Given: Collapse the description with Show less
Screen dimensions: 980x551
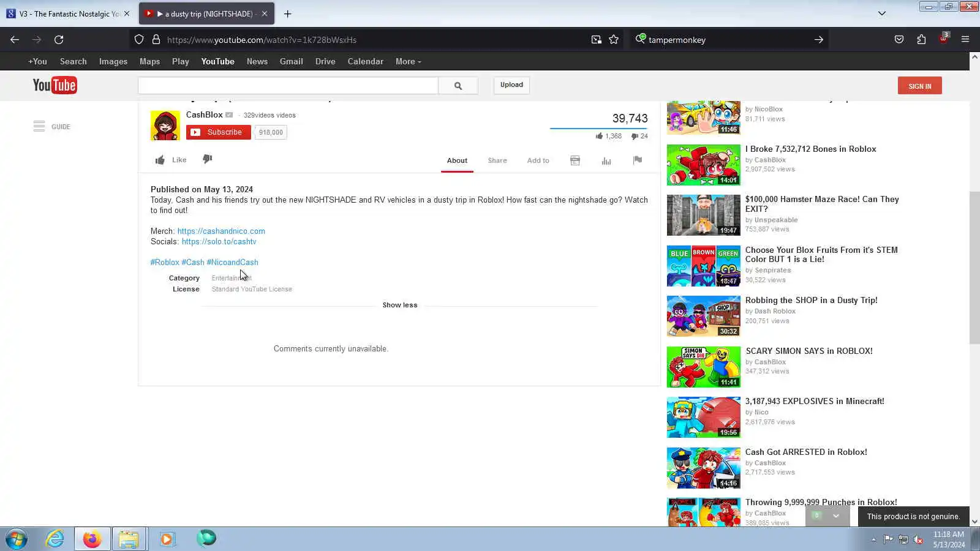Looking at the screenshot, I should pyautogui.click(x=400, y=305).
